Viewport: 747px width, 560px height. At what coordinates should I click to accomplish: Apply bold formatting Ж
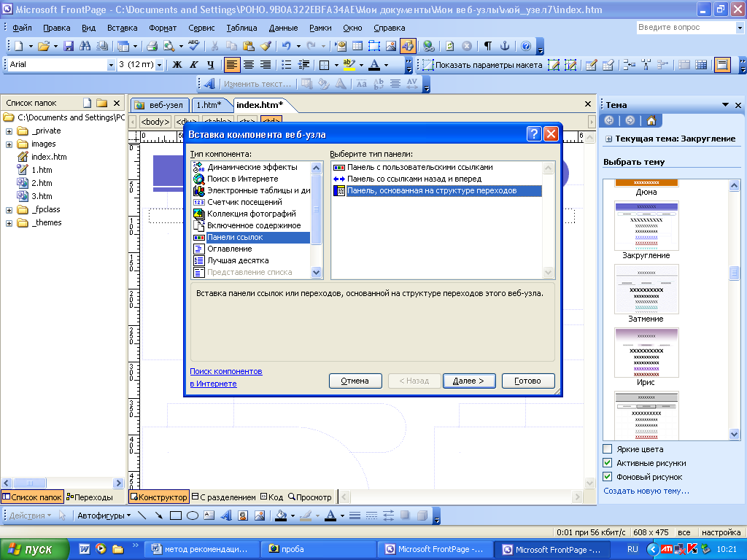[x=177, y=64]
